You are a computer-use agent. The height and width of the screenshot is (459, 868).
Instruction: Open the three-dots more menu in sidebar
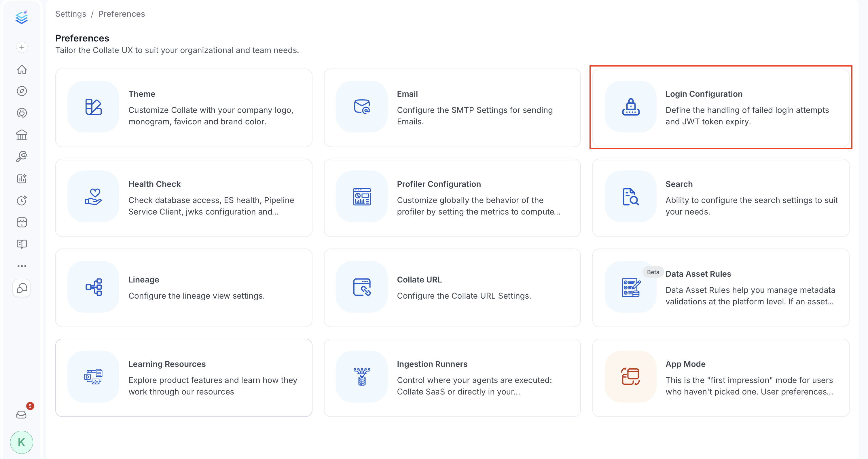point(22,266)
